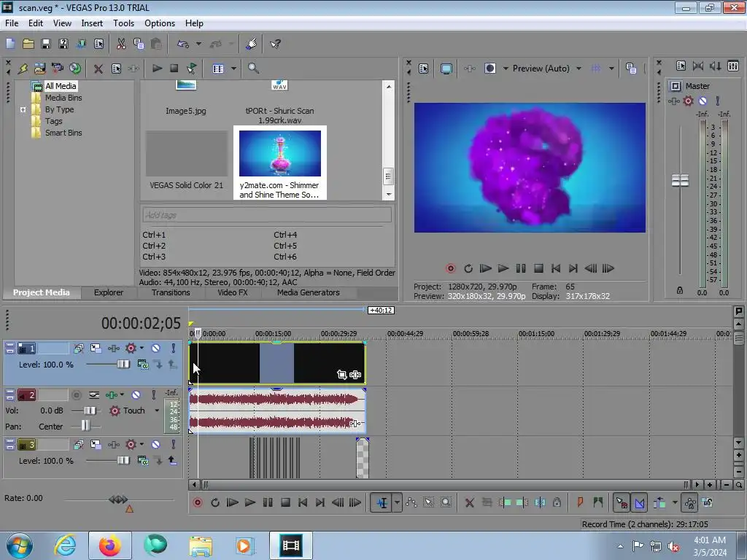The width and height of the screenshot is (747, 560).
Task: Click the Capture Video icon in Project Media
Action: click(x=57, y=69)
